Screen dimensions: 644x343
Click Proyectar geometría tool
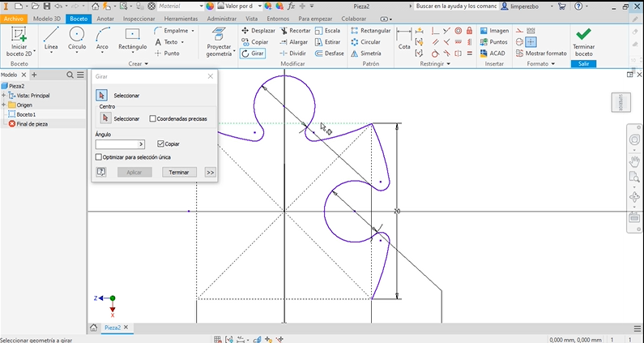click(x=219, y=42)
